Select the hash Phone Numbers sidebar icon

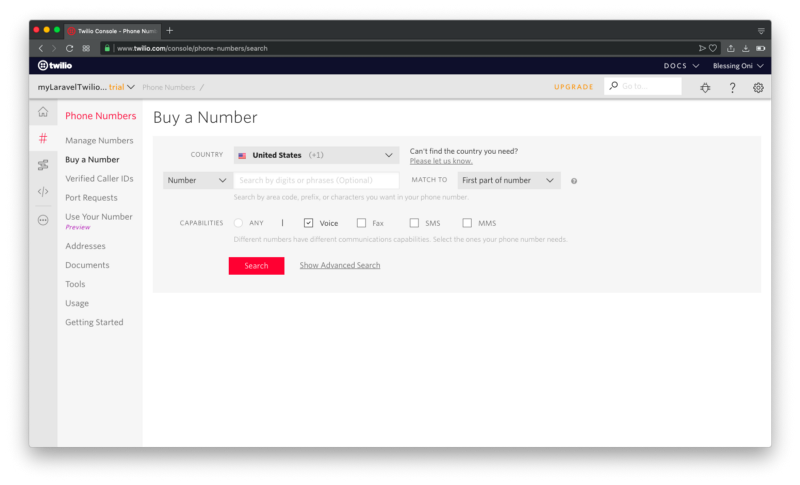point(43,138)
